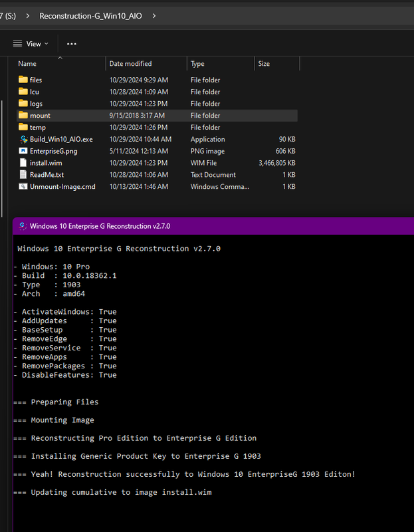Click the (S:) drive breadcrumb
The image size is (414, 532).
pos(8,16)
